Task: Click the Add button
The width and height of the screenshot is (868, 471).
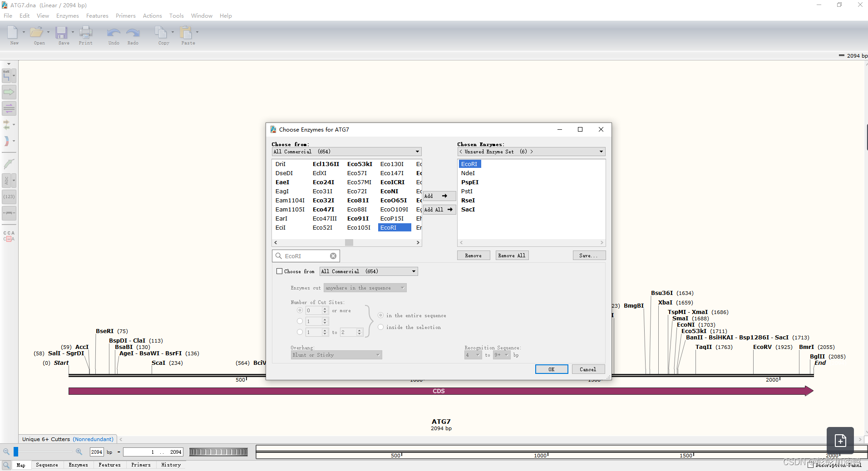Action: point(439,196)
